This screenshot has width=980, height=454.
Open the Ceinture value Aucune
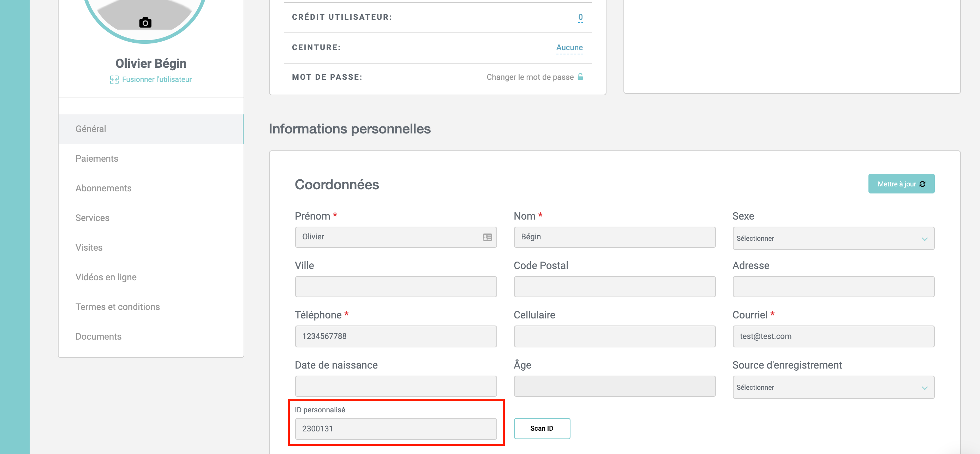tap(569, 48)
